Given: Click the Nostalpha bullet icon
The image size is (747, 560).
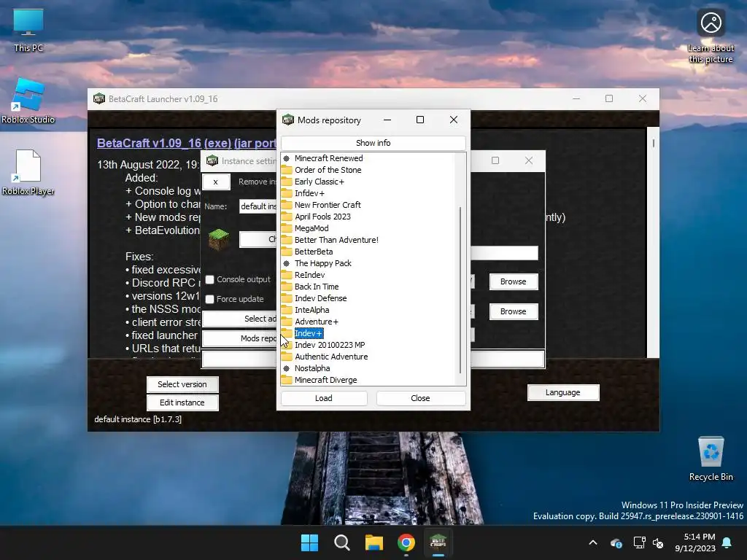Looking at the screenshot, I should click(286, 368).
